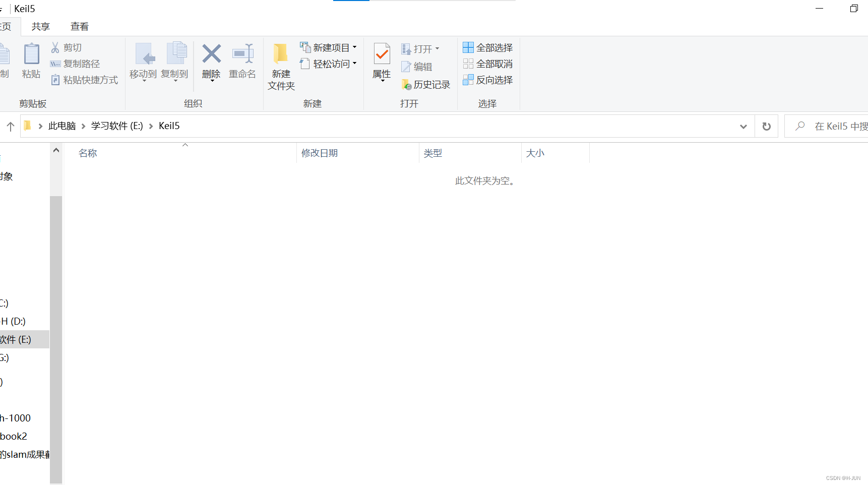Open the h-1000 folder in navigation pane
This screenshot has width=868, height=485.
point(16,418)
